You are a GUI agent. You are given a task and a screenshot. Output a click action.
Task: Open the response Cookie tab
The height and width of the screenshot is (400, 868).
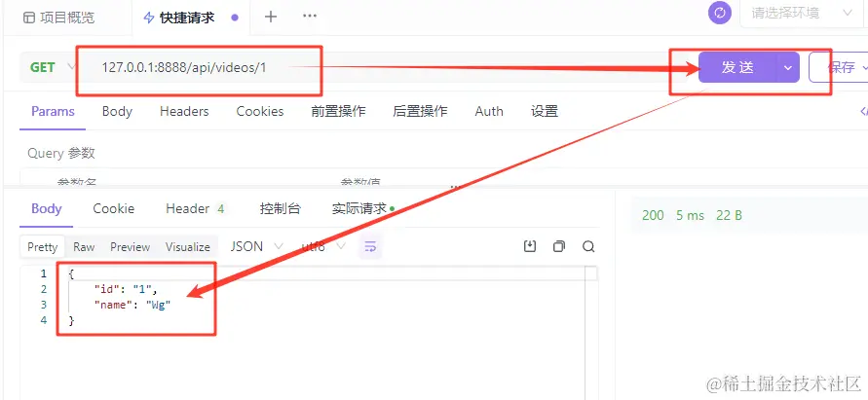tap(113, 208)
